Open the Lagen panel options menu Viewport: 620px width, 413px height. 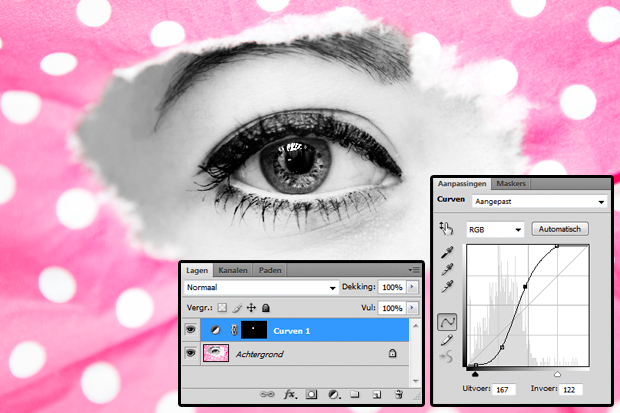pyautogui.click(x=414, y=270)
